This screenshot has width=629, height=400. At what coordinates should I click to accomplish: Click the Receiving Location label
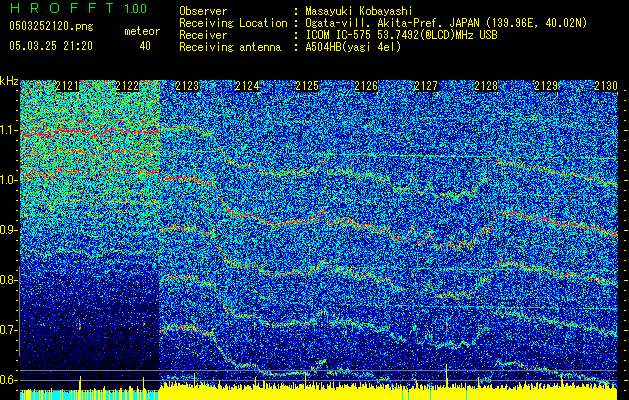coord(233,23)
